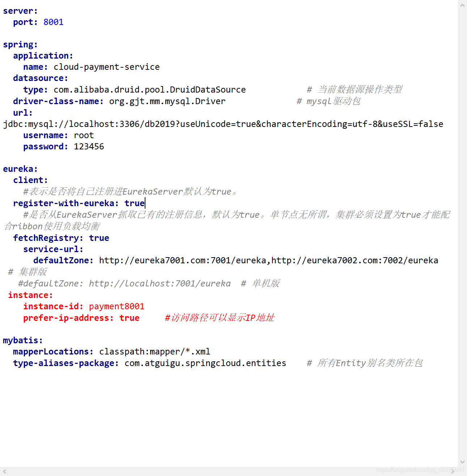Click com.alibaba.druid.pool.DruidDataSource value
Screen dimensions: 467x476
(150, 90)
